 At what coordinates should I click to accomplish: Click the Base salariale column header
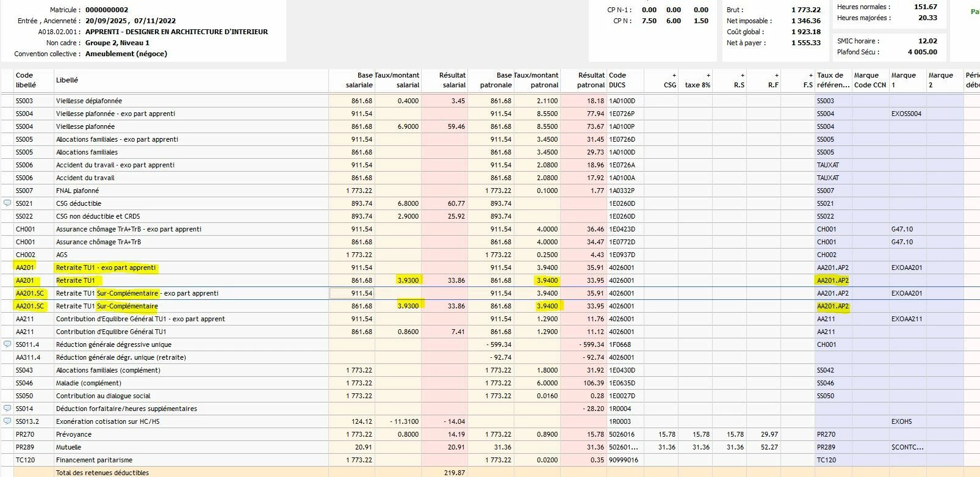coord(351,80)
